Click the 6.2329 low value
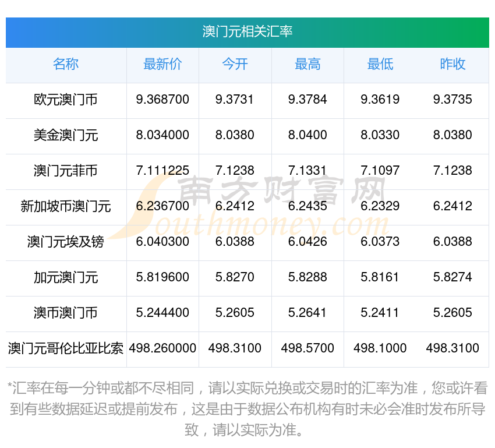This screenshot has width=495, height=448. pyautogui.click(x=380, y=206)
